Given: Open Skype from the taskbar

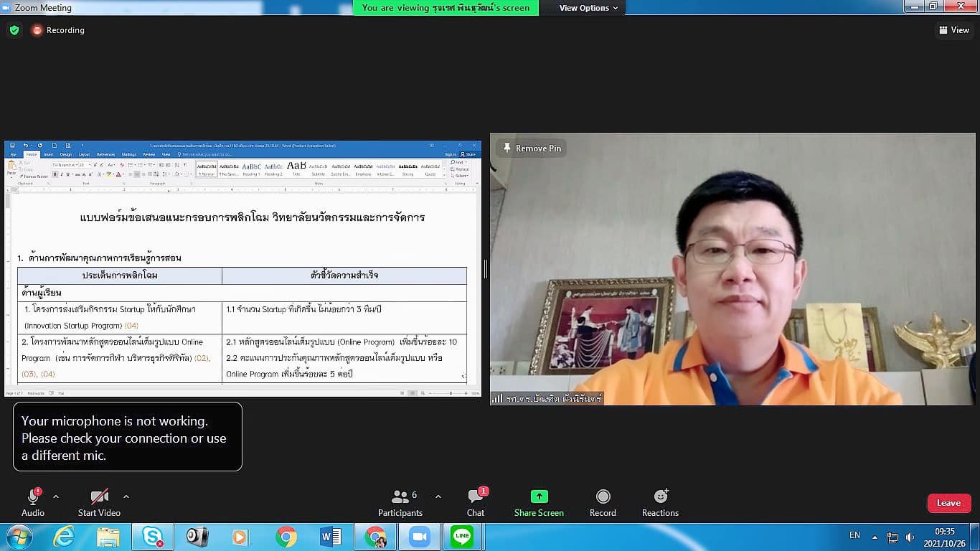Looking at the screenshot, I should [152, 537].
